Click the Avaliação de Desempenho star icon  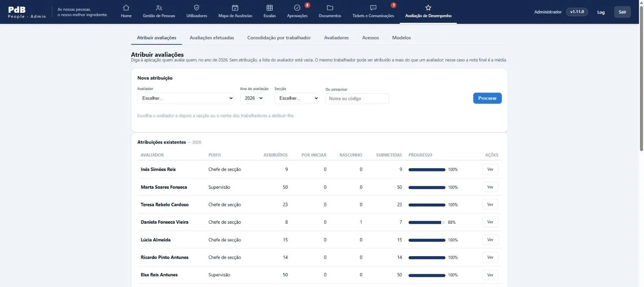click(428, 8)
